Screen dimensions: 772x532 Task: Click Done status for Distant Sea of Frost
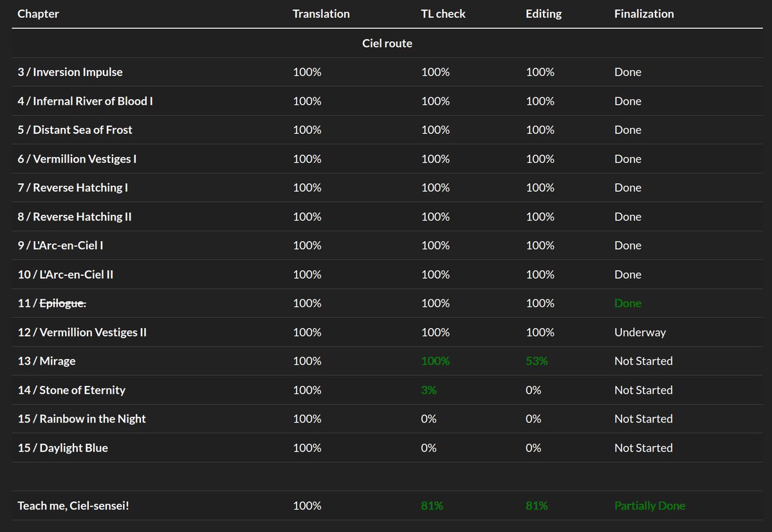628,130
